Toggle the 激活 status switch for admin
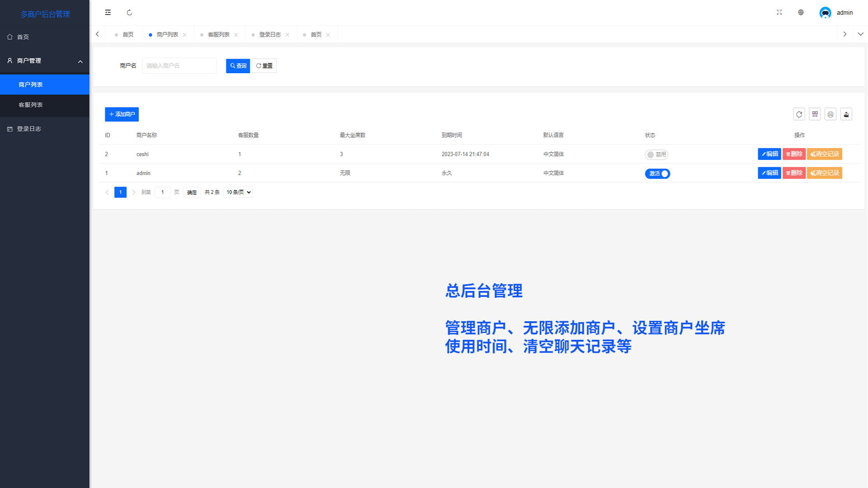This screenshot has width=868, height=488. [x=657, y=174]
